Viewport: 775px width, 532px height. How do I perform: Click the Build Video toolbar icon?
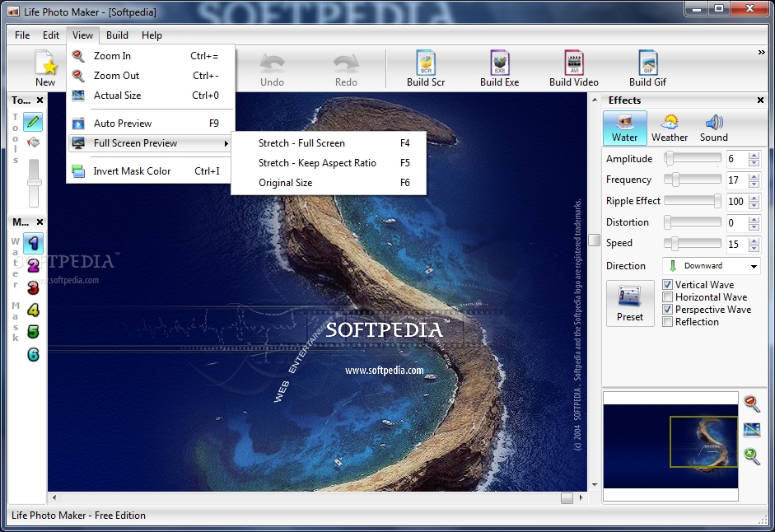[573, 68]
